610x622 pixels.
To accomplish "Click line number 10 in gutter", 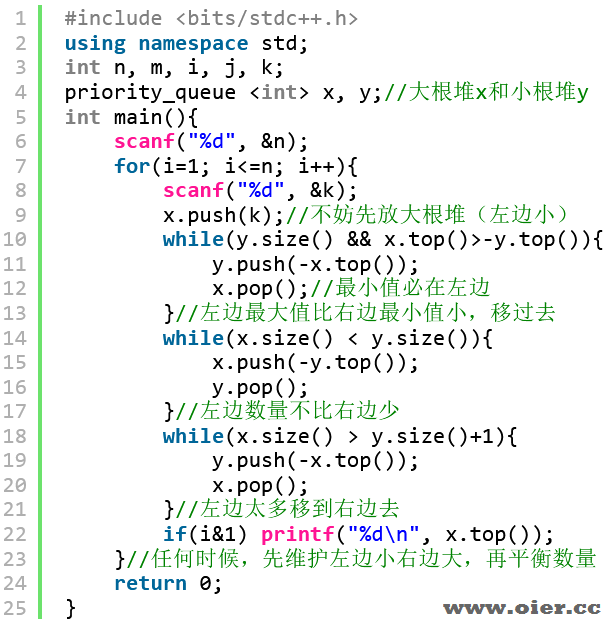I will tap(15, 240).
